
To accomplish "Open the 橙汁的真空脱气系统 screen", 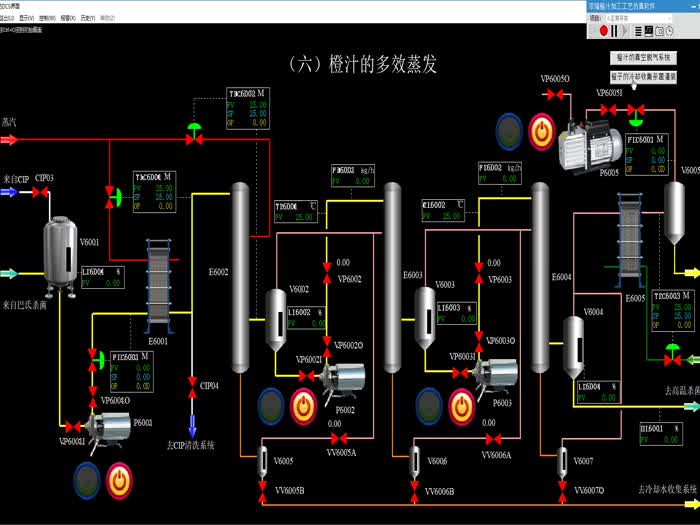I will 643,59.
